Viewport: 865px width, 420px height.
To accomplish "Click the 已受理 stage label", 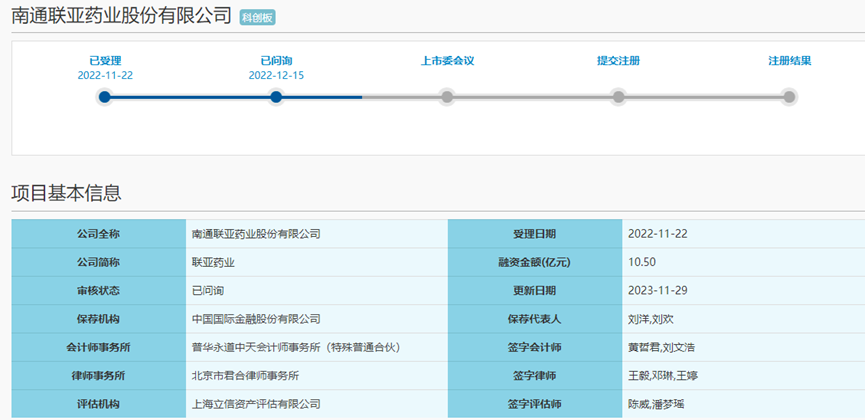I will click(x=105, y=61).
